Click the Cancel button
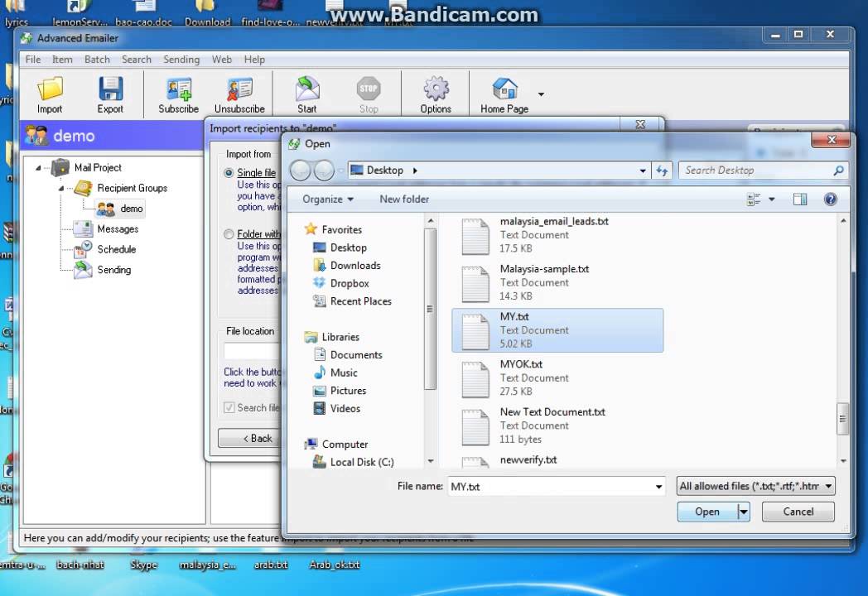The height and width of the screenshot is (596, 868). pos(798,512)
